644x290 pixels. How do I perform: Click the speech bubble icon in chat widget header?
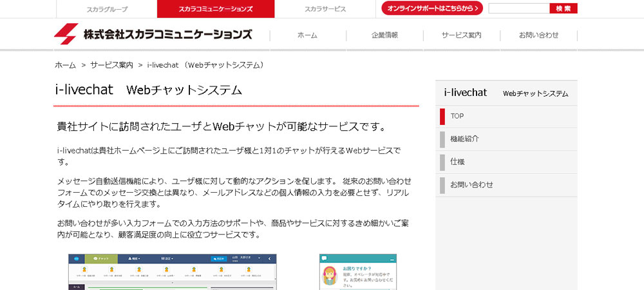(x=324, y=258)
